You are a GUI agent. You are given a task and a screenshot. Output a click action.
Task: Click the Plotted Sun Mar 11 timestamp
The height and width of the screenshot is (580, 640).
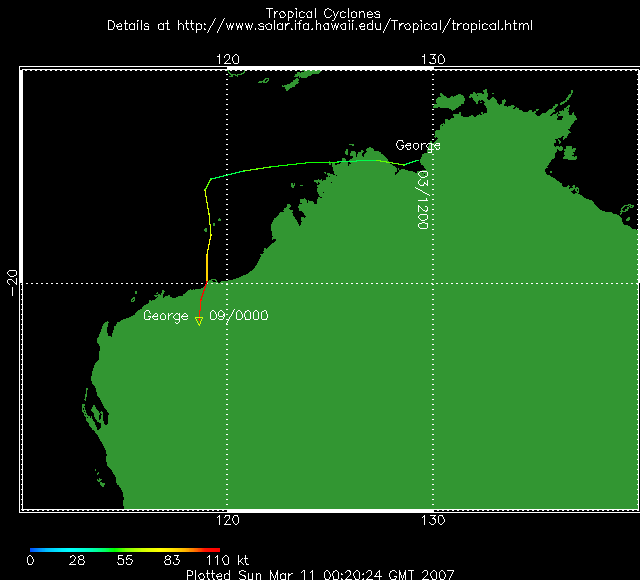coord(320,575)
